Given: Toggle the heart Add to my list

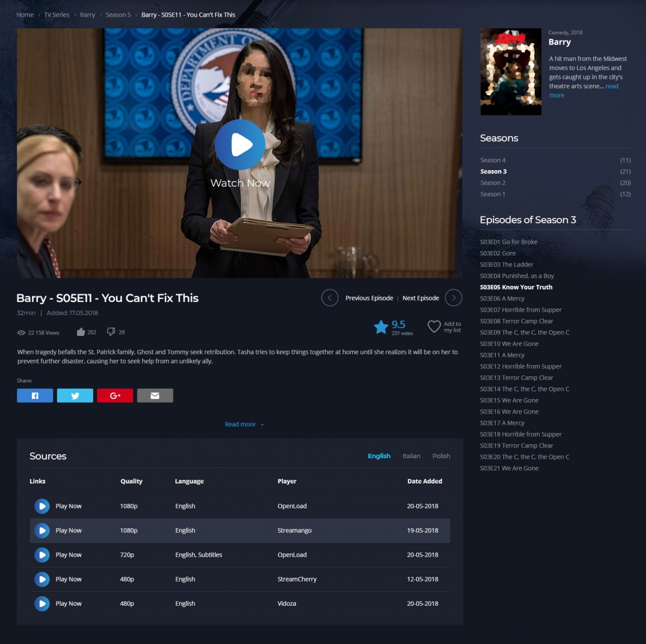Looking at the screenshot, I should [x=434, y=327].
